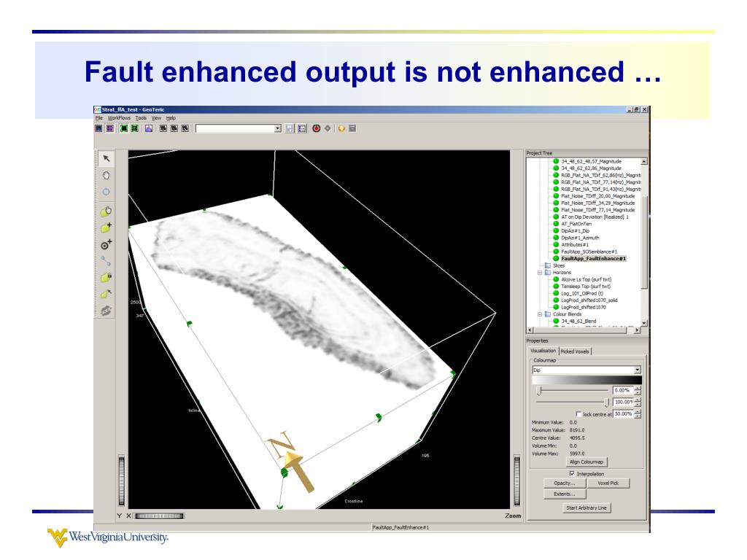Image resolution: width=747 pixels, height=560 pixels.
Task: Click the upper colourmap range slider handle
Action: click(539, 392)
